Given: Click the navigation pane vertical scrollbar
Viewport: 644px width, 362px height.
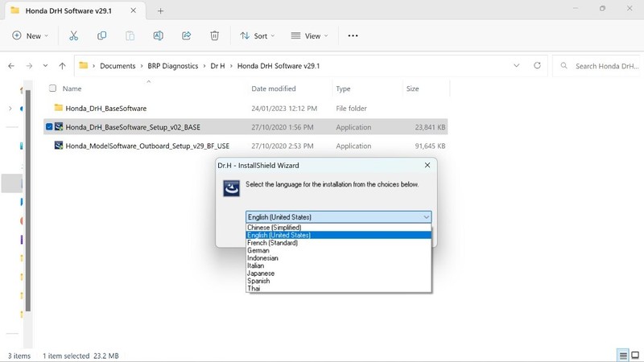Looking at the screenshot, I should coord(28,201).
